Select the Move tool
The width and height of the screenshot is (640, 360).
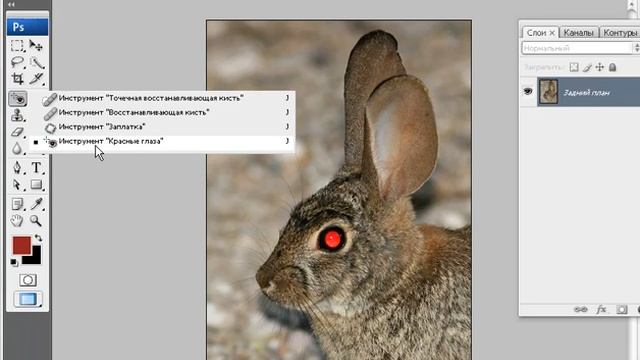pyautogui.click(x=36, y=46)
